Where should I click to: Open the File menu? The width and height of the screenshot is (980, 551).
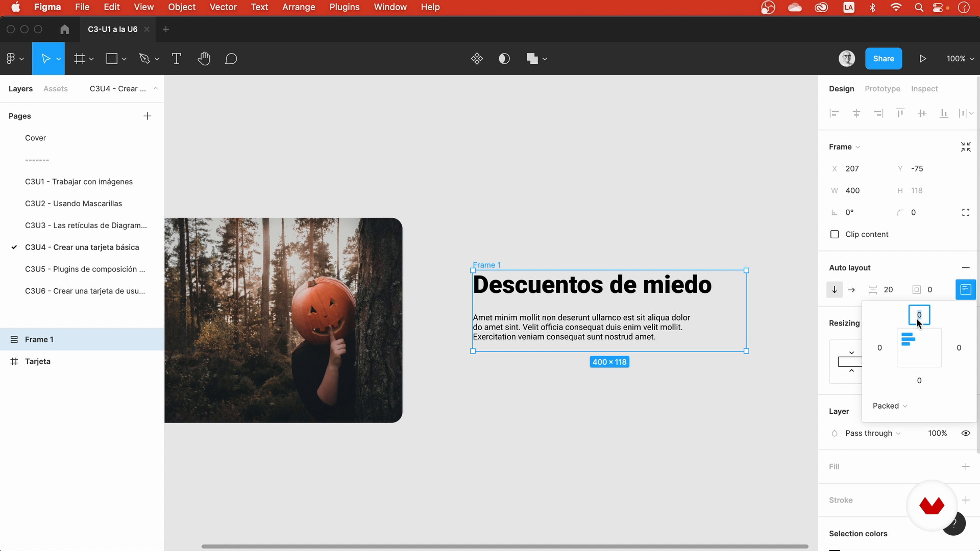click(x=82, y=7)
